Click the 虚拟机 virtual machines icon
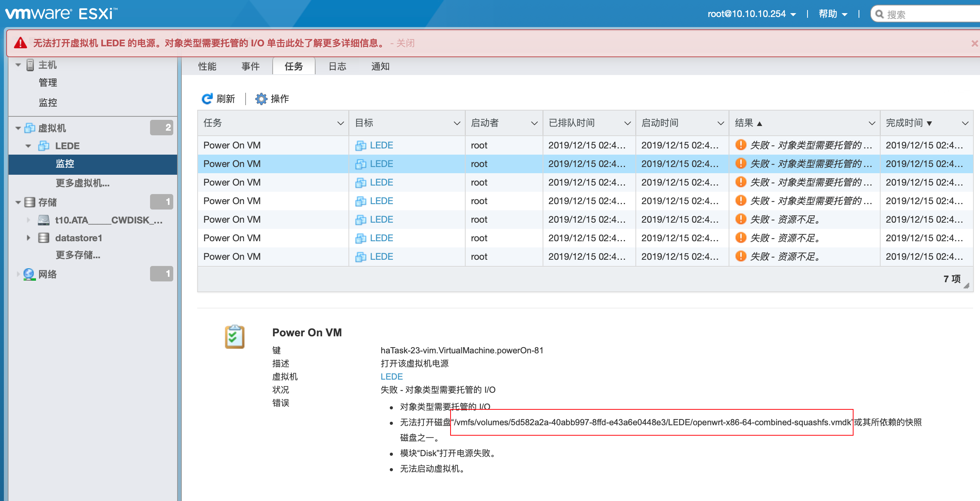 [x=30, y=128]
